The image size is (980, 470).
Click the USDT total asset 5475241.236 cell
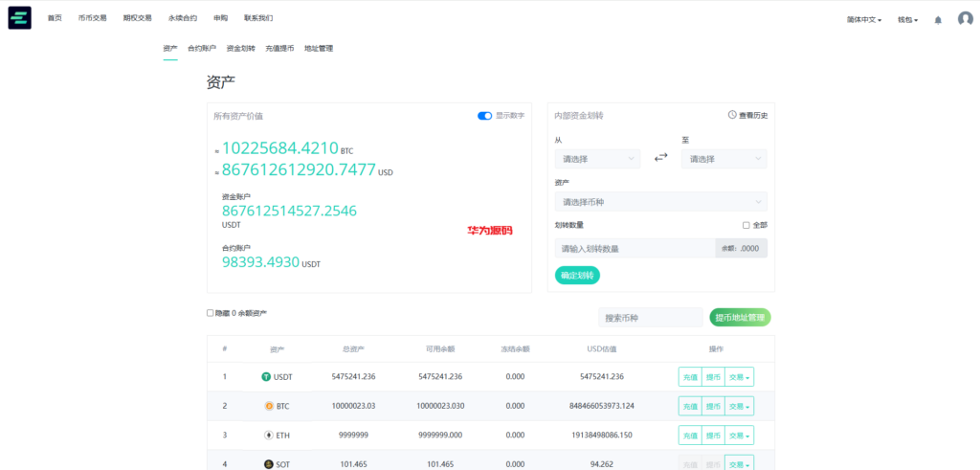[353, 377]
